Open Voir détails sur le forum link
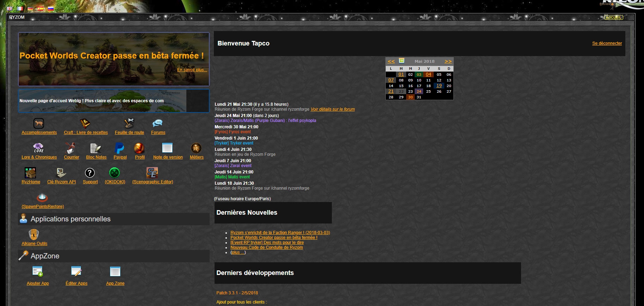Image resolution: width=644 pixels, height=306 pixels. pos(333,109)
